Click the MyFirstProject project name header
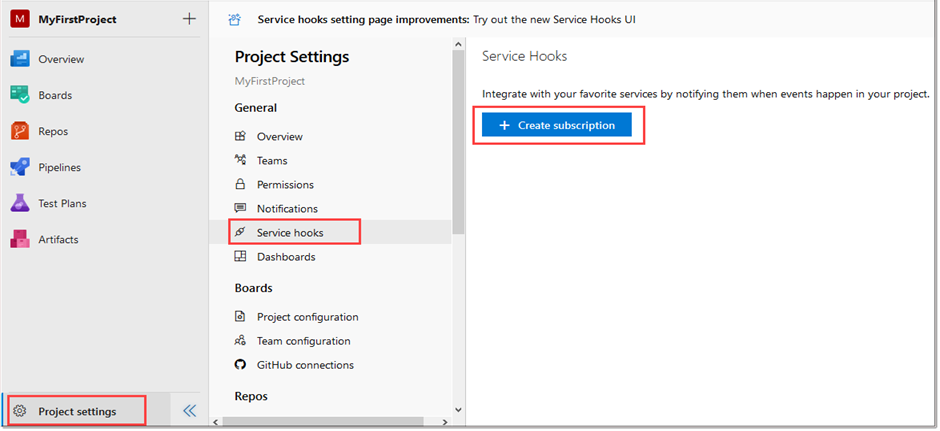The width and height of the screenshot is (940, 431). tap(77, 19)
